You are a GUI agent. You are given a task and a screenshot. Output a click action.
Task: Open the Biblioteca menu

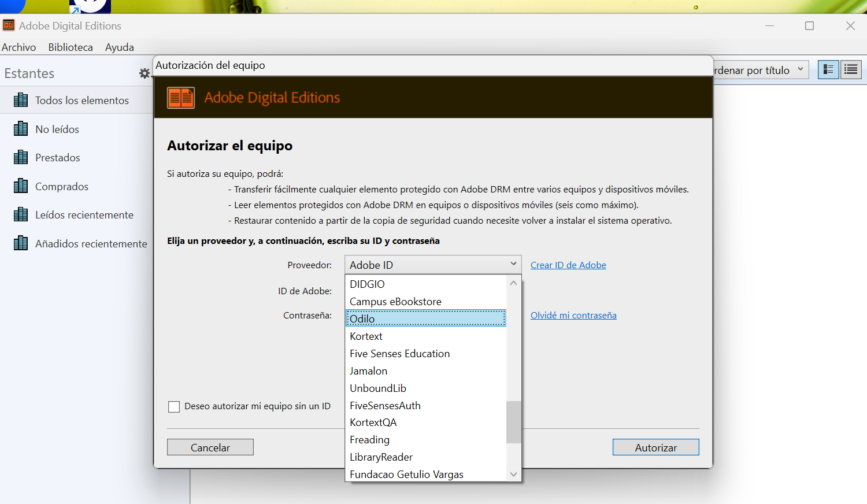[71, 47]
